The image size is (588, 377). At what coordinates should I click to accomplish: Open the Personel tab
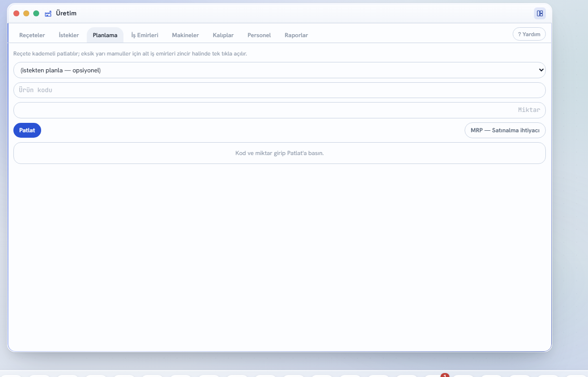tap(259, 35)
